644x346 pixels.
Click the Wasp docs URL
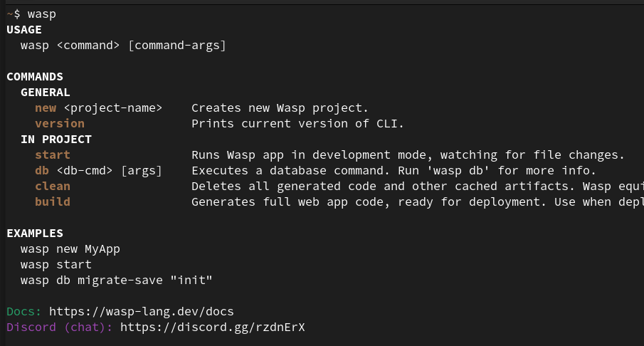pyautogui.click(x=141, y=312)
